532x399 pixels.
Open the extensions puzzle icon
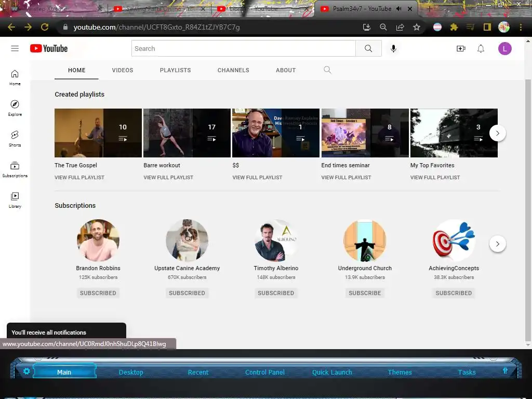pos(454,27)
